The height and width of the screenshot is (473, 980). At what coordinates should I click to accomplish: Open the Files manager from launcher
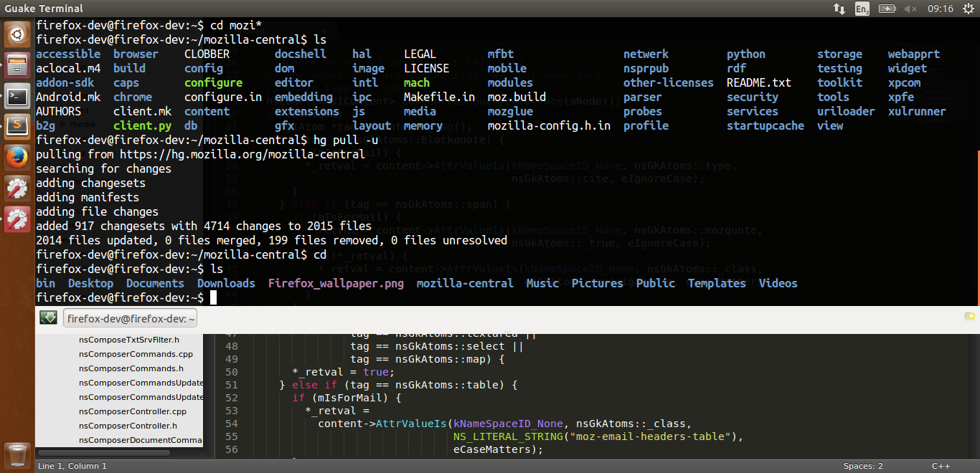(17, 64)
